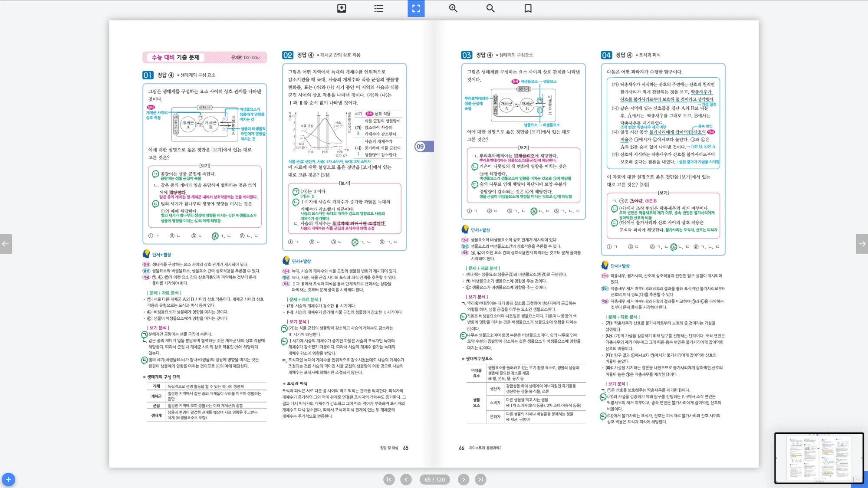Bookmark this page with bookmark icon

point(528,8)
